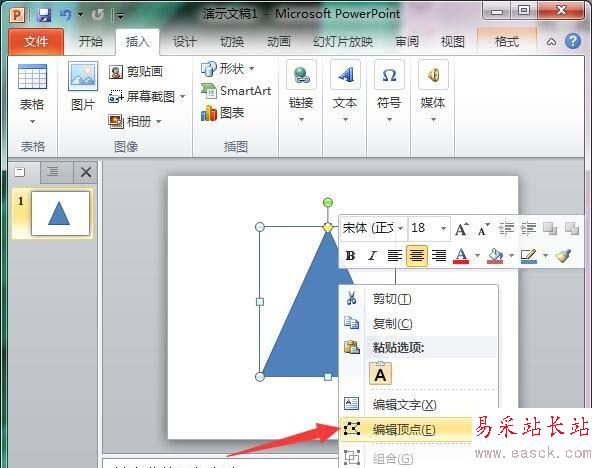
Task: Open shape fill dropdown arrow
Action: pos(511,256)
